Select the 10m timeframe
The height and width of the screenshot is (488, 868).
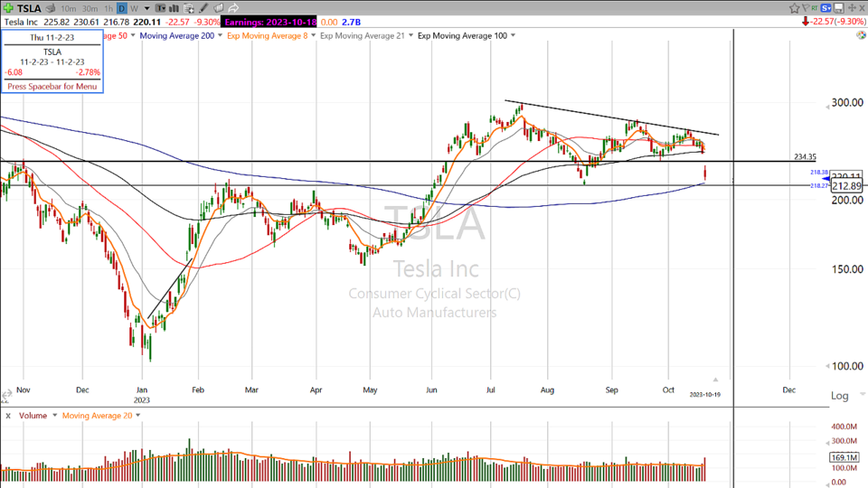69,8
